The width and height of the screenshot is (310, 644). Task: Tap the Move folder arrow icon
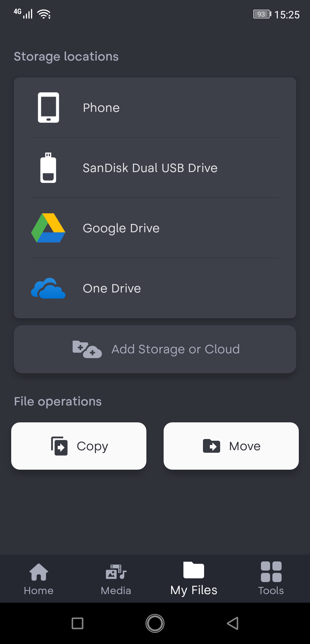[x=212, y=446]
